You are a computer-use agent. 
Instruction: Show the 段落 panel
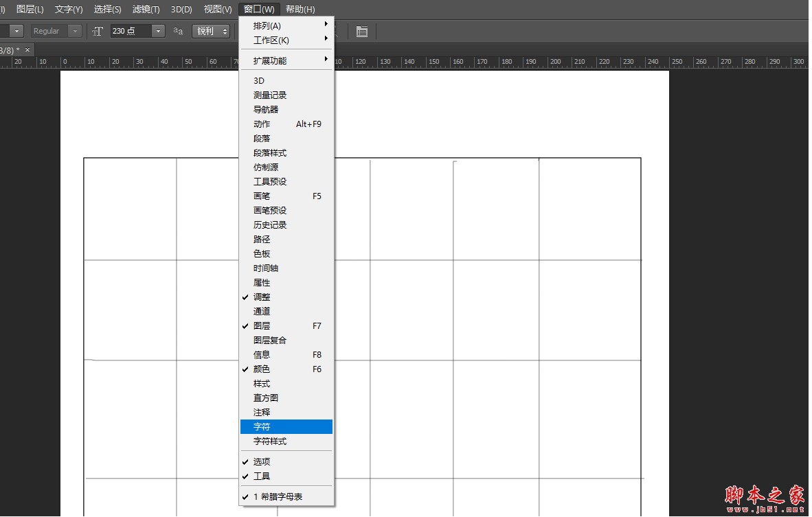tap(286, 139)
